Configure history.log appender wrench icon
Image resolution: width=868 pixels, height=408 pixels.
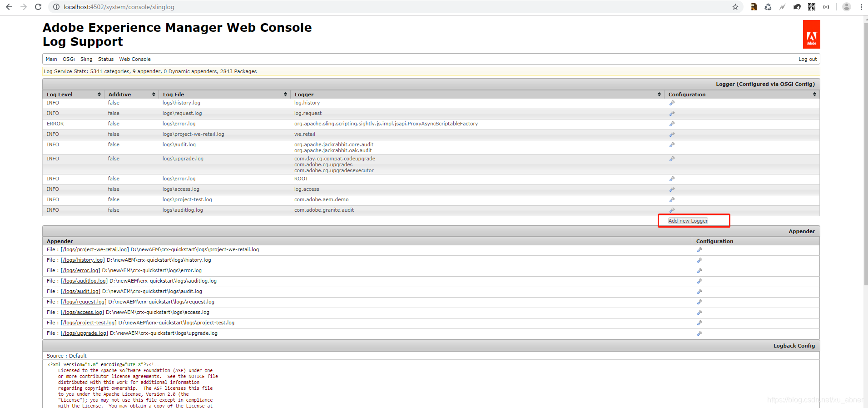click(x=699, y=260)
